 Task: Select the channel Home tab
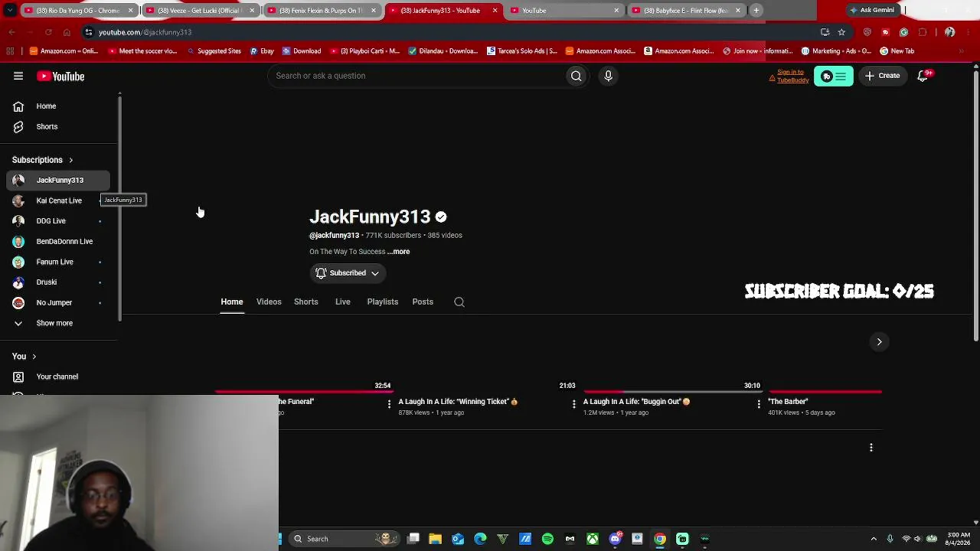pyautogui.click(x=232, y=302)
